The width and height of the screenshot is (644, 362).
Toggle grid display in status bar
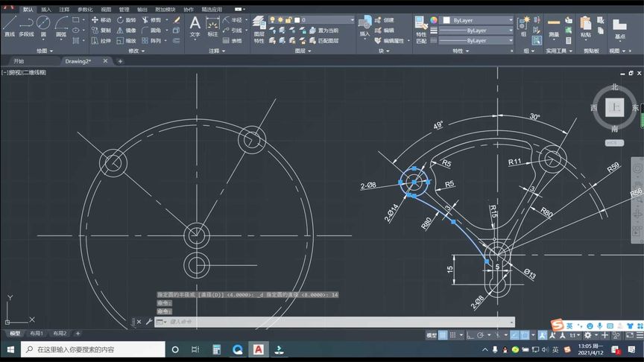click(443, 335)
